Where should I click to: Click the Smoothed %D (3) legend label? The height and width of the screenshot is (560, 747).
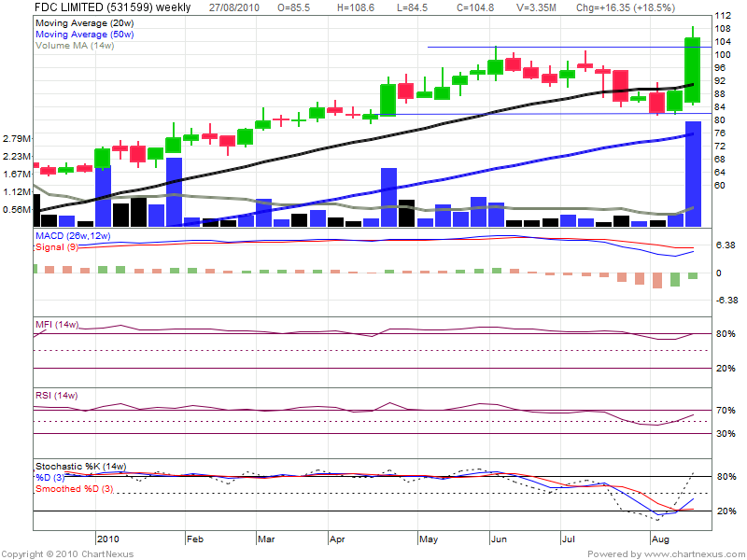[x=75, y=488]
